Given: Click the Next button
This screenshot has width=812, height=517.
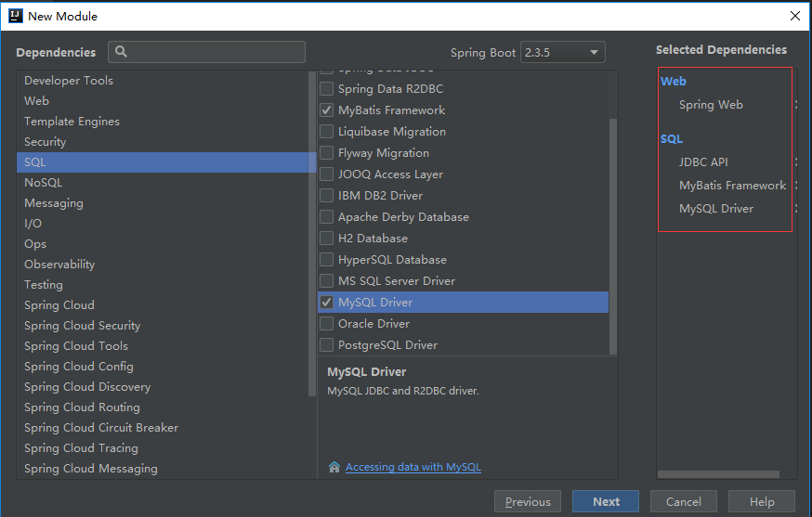Looking at the screenshot, I should (x=606, y=501).
